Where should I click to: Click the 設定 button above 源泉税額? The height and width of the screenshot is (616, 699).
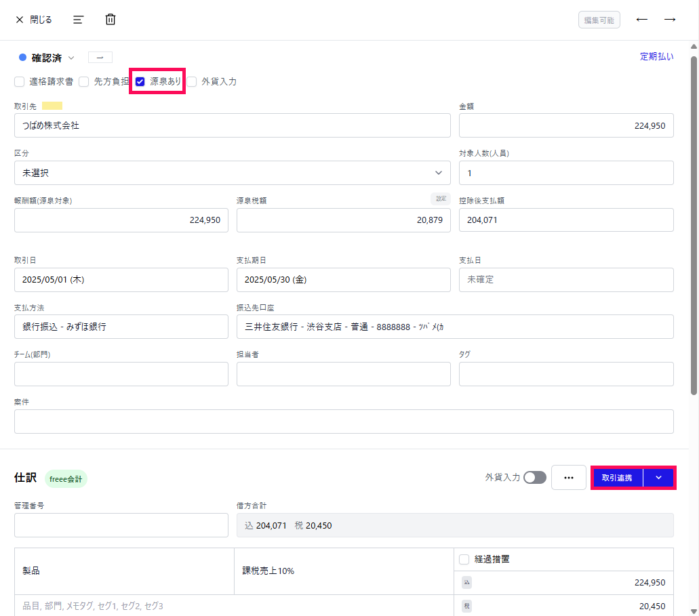coord(441,199)
